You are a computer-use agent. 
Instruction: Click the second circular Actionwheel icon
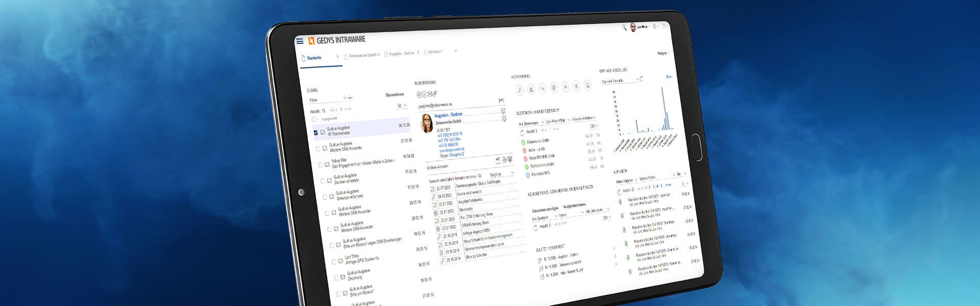click(531, 89)
